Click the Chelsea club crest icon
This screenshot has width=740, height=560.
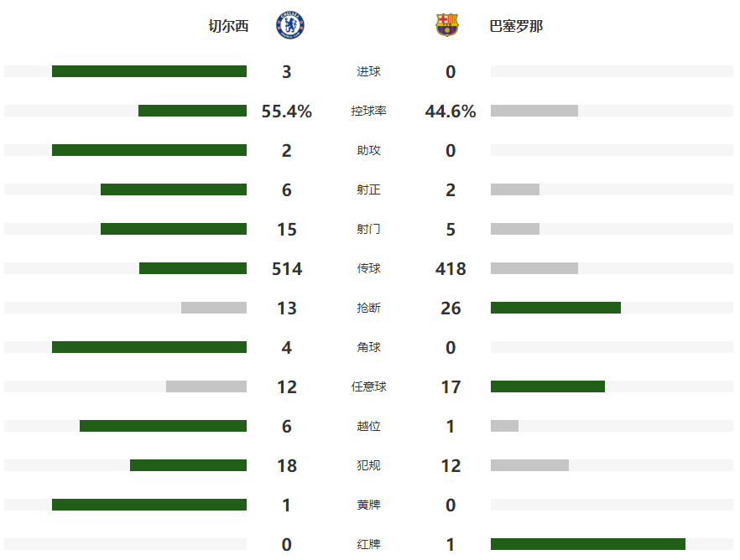coord(290,26)
